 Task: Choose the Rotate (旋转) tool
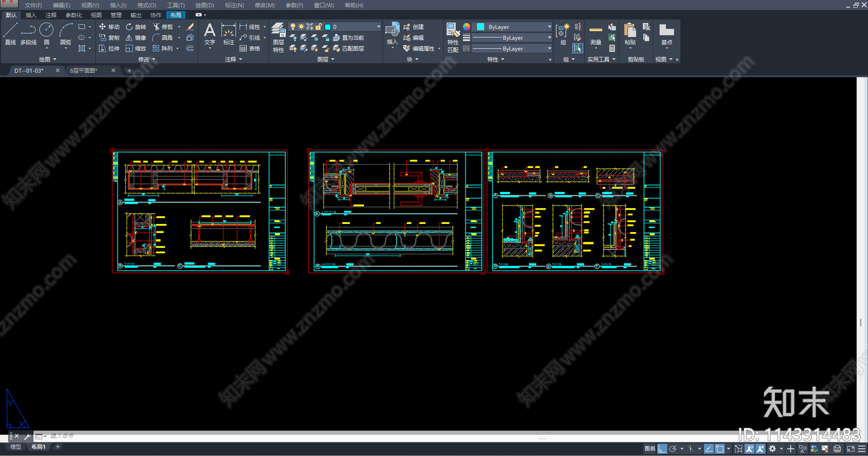(x=136, y=27)
